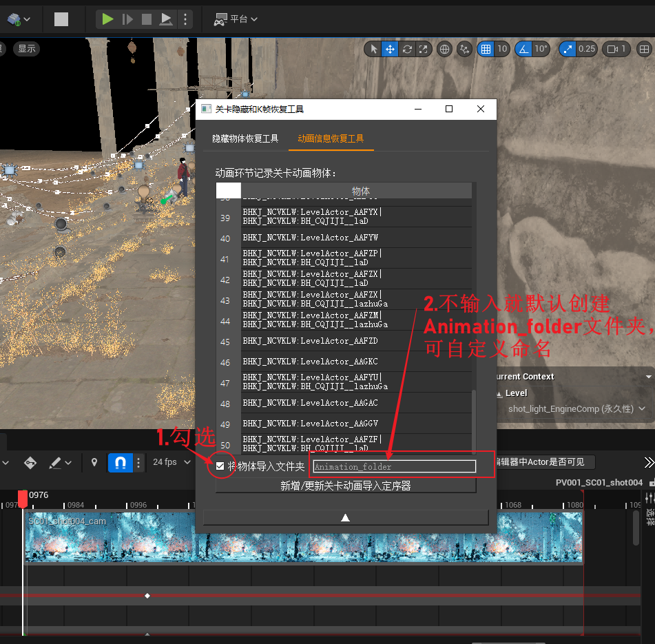The width and height of the screenshot is (655, 644).
Task: Click the select-mode arrow cursor icon
Action: (x=373, y=49)
